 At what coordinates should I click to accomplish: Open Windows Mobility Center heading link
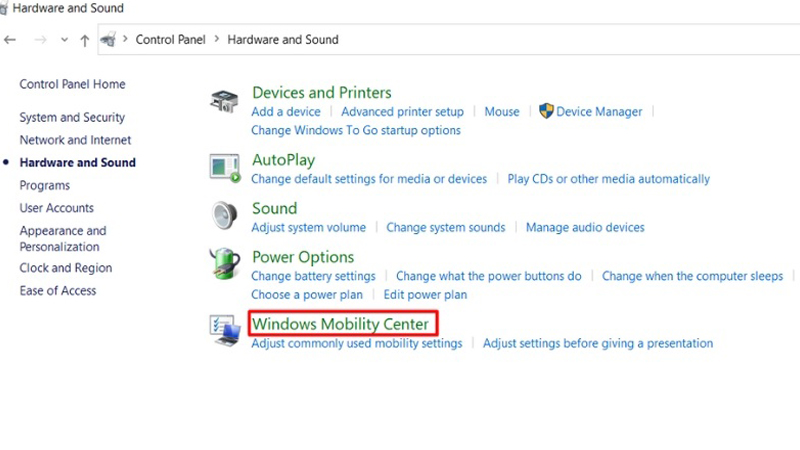click(340, 324)
